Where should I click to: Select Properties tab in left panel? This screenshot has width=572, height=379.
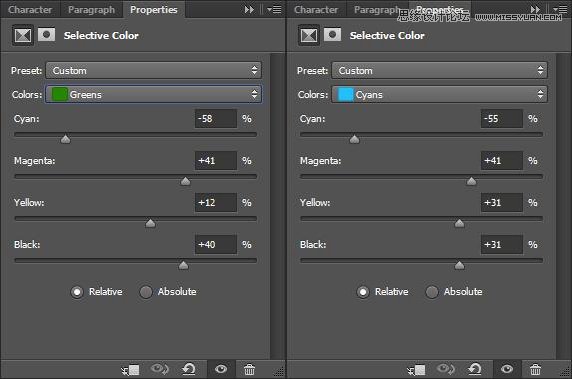[154, 9]
